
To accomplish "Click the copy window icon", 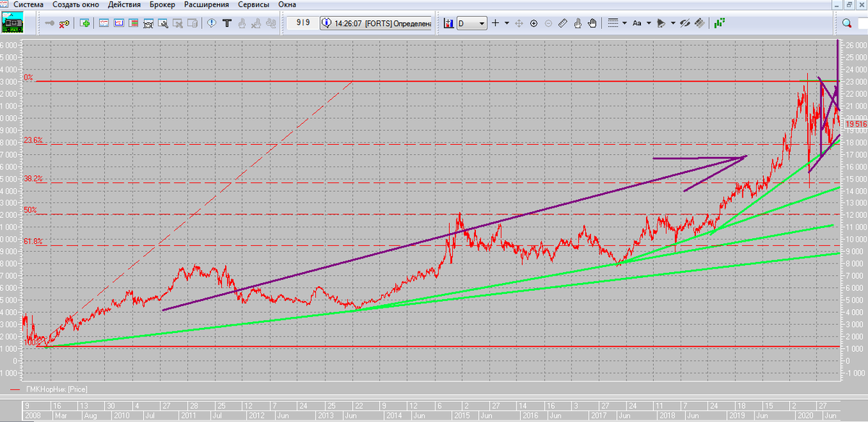I will click(192, 23).
